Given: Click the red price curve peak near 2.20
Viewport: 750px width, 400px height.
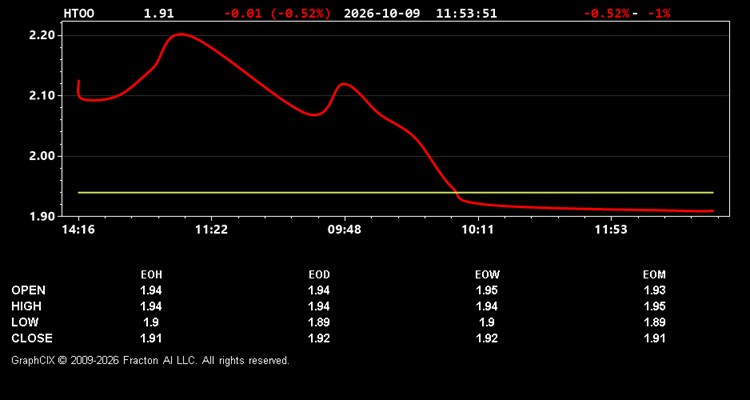Looking at the screenshot, I should tap(180, 34).
